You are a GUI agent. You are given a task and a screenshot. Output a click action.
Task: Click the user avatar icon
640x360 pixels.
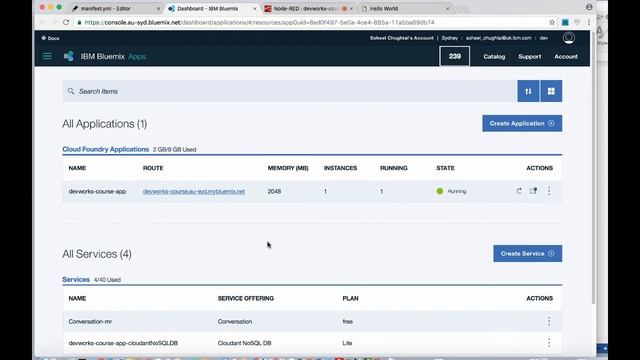coord(569,38)
